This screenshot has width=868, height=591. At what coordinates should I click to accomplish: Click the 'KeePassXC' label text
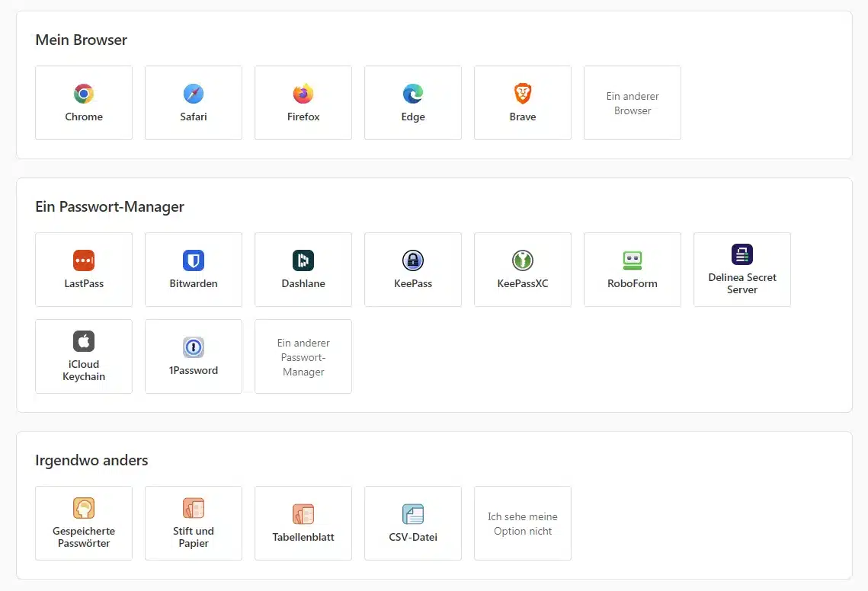[x=523, y=283]
